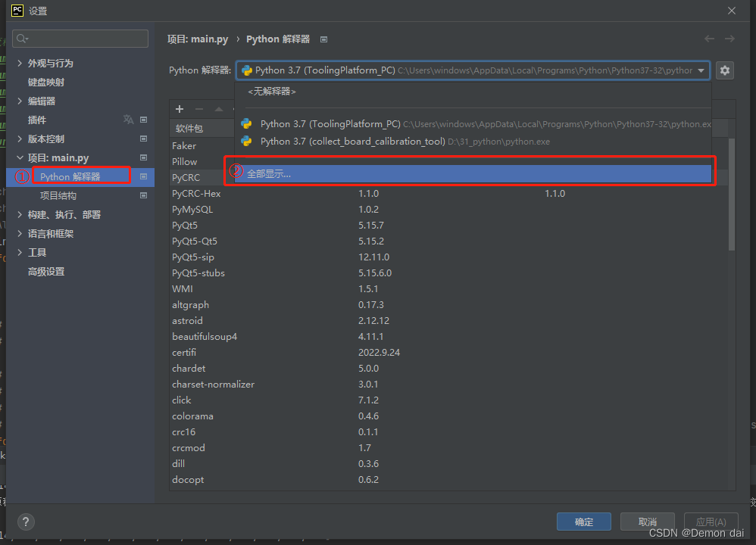This screenshot has height=545, width=756.
Task: Click the PyCharm logo in the title bar
Action: (x=17, y=10)
